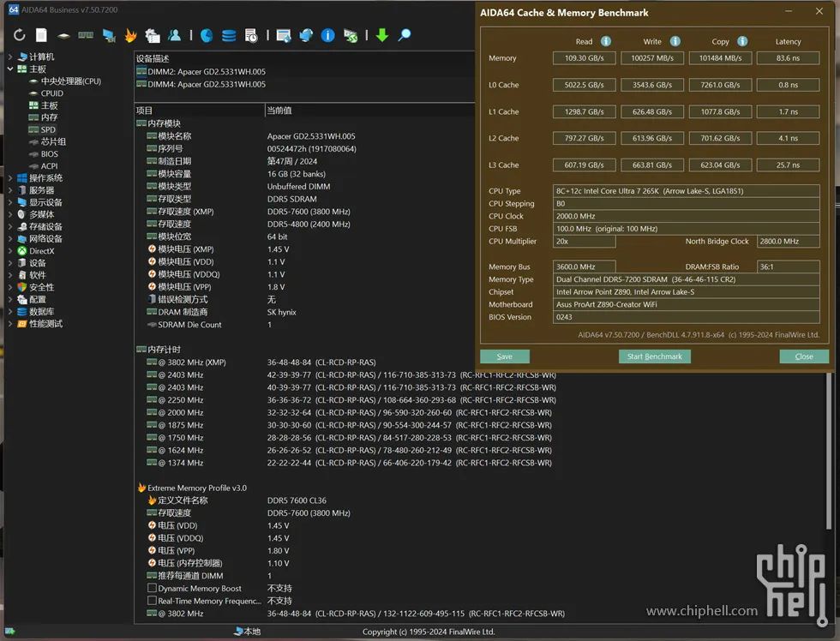Select ACPI in the tree
The width and height of the screenshot is (840, 641).
pos(50,166)
